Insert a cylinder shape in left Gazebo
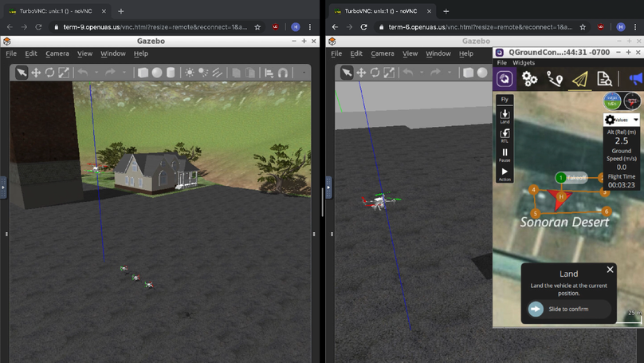Viewport: 644px width, 363px height. click(171, 73)
